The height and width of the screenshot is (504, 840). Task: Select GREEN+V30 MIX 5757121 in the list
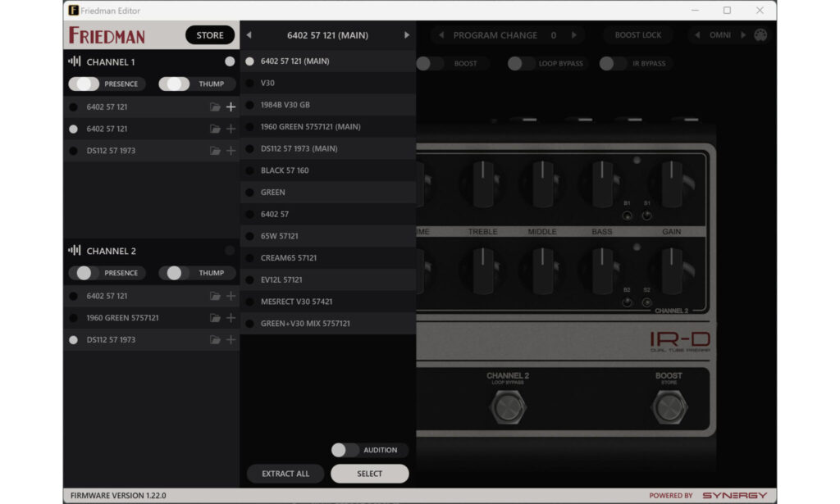328,324
